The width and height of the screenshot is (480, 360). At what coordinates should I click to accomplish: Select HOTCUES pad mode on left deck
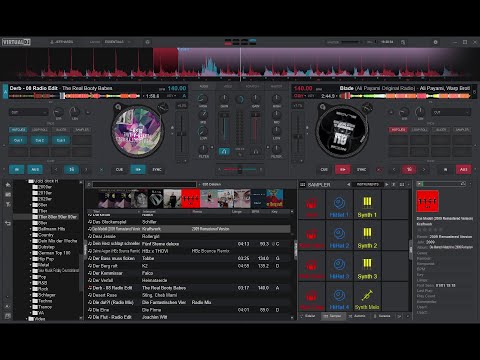[x=18, y=130]
